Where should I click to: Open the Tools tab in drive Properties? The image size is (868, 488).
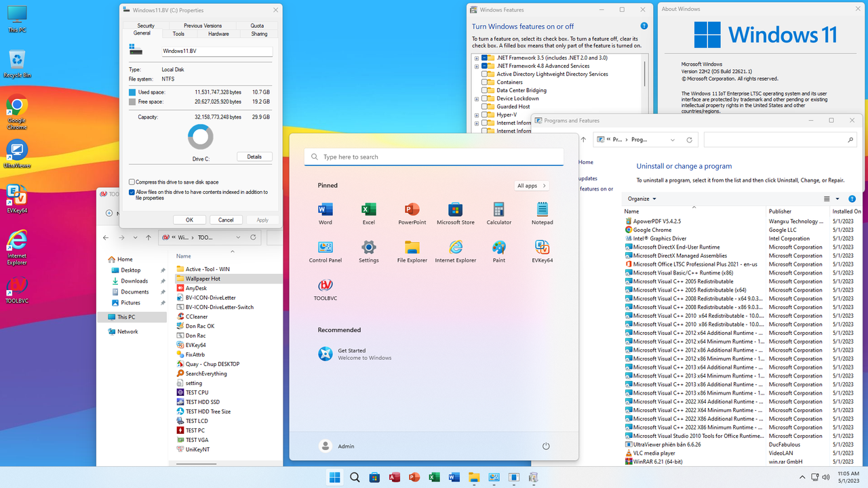pyautogui.click(x=178, y=34)
